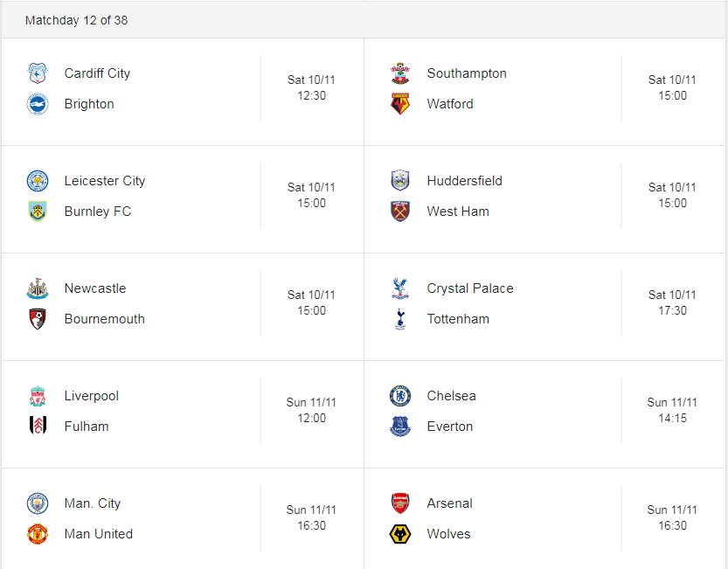728x569 pixels.
Task: Click the Matchday 12 of 38 header
Action: (76, 20)
